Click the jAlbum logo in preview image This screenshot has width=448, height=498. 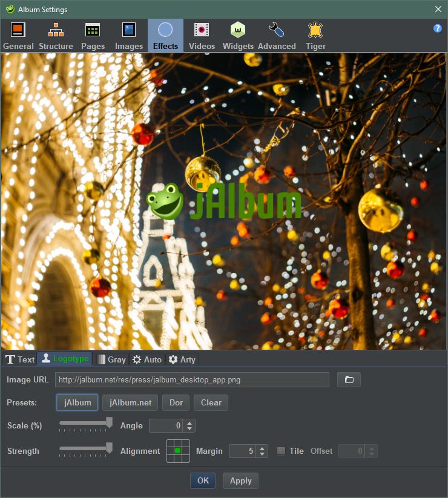pyautogui.click(x=223, y=201)
